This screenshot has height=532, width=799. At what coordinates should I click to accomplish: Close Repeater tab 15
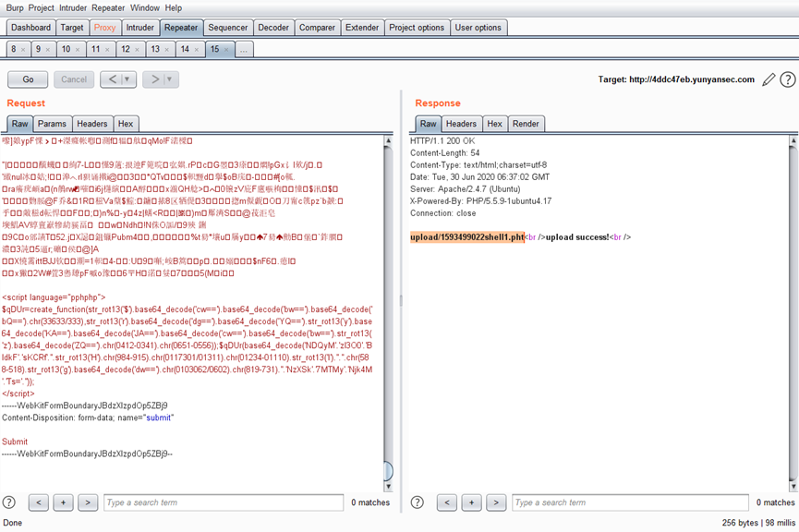pos(226,50)
